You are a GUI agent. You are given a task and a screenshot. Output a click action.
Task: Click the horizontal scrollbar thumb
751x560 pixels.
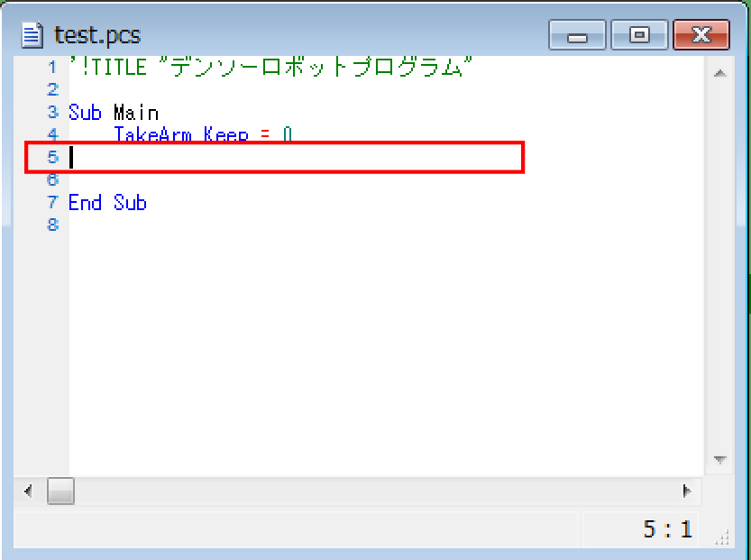tap(61, 491)
